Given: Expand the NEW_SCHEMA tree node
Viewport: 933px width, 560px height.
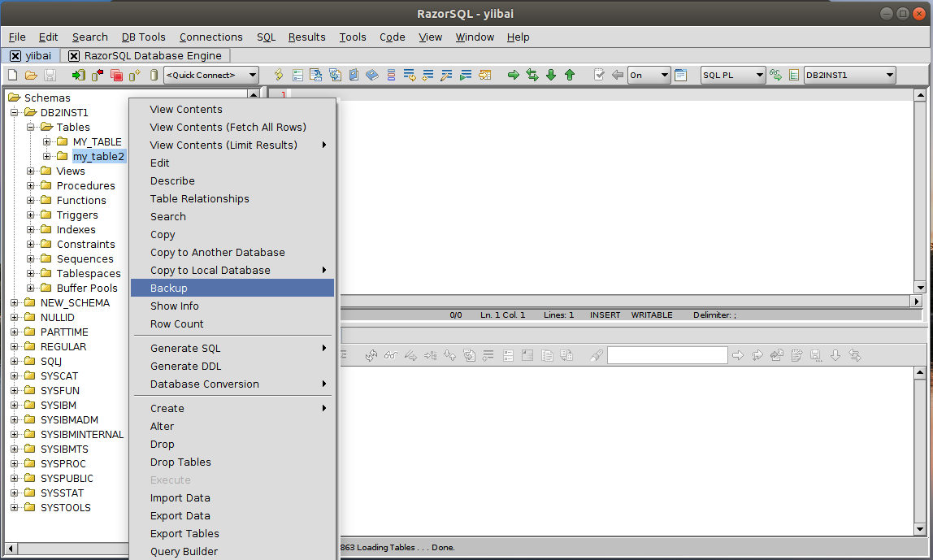Looking at the screenshot, I should click(x=15, y=303).
